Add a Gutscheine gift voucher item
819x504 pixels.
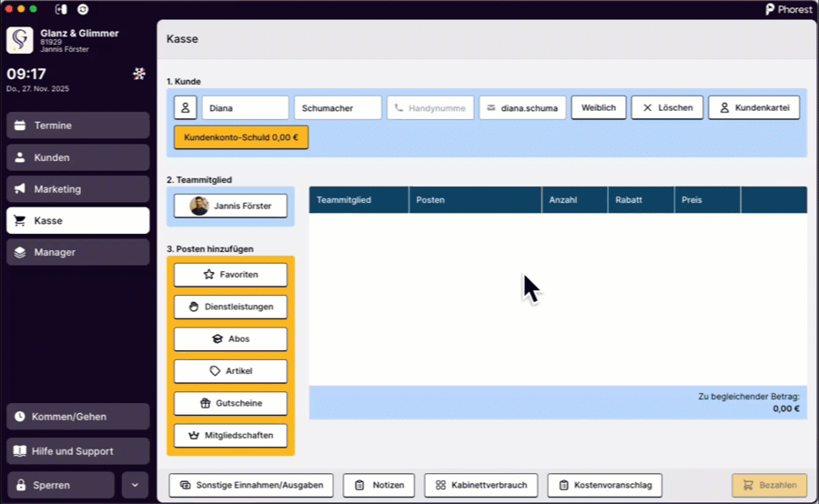tap(230, 403)
